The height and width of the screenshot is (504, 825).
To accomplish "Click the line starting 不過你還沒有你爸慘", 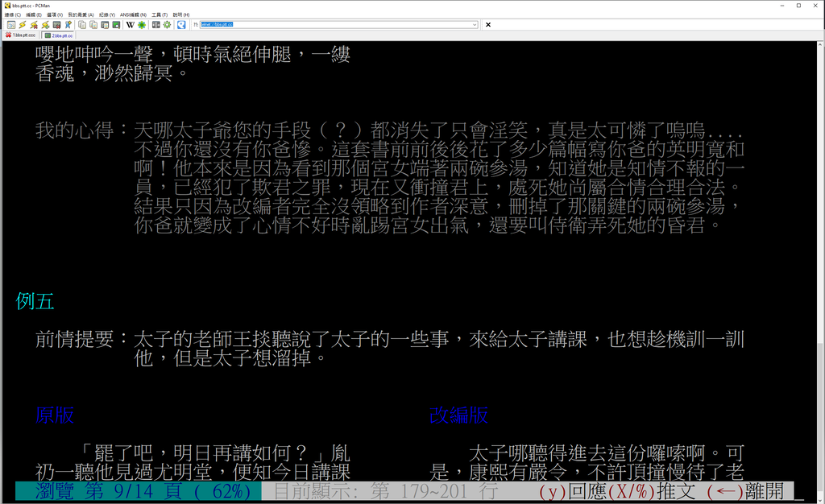I will pyautogui.click(x=439, y=149).
